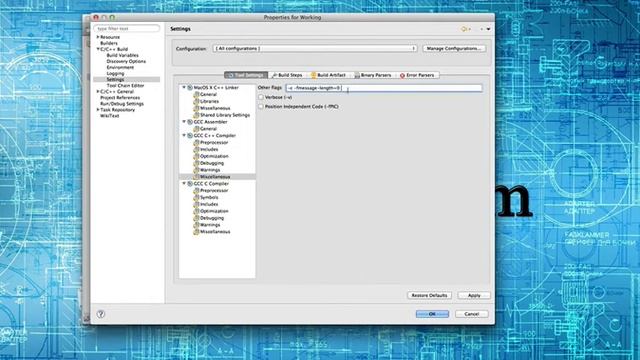640x360 pixels.
Task: Select Miscellaneous under GCC C++ Compiler
Action: pyautogui.click(x=215, y=177)
